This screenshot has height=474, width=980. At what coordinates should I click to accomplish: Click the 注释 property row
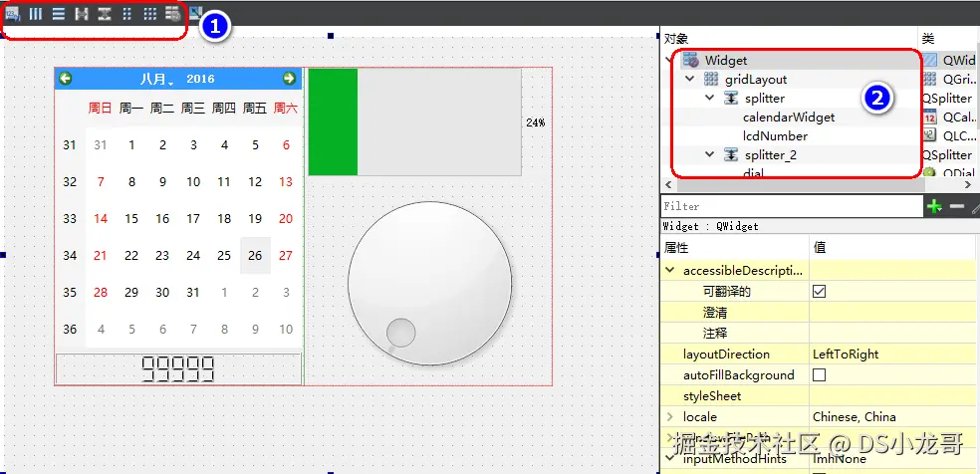pyautogui.click(x=820, y=333)
